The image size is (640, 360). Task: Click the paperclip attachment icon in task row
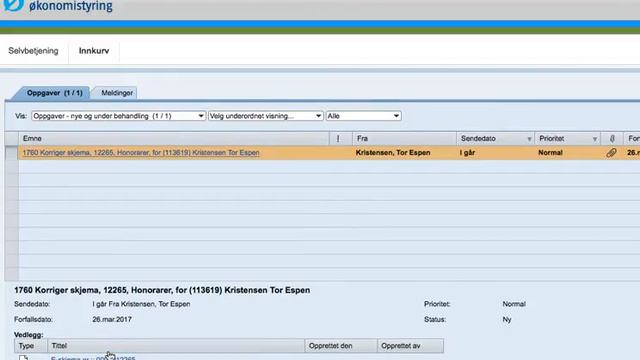point(611,153)
